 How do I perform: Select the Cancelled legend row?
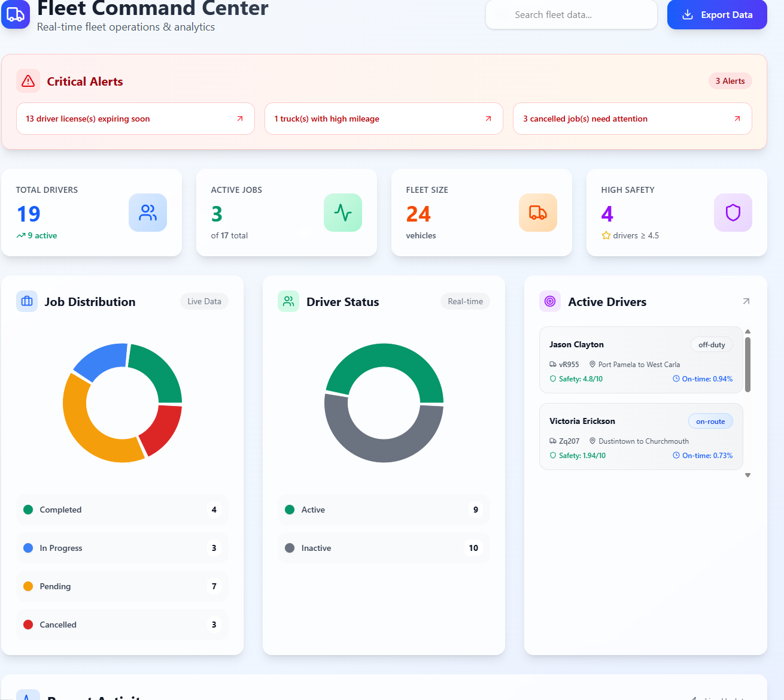click(122, 625)
